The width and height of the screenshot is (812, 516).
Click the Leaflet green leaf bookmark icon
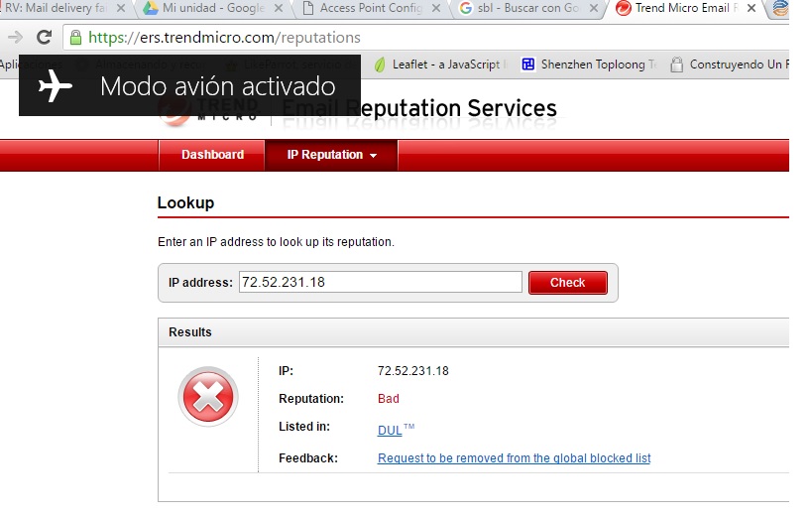[x=380, y=64]
